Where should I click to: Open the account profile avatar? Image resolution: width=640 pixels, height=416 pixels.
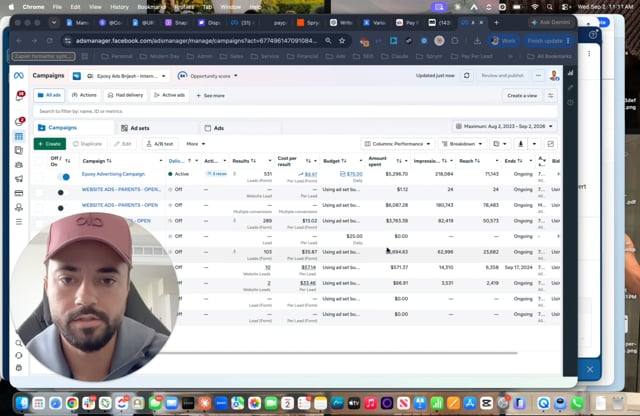pos(554,76)
